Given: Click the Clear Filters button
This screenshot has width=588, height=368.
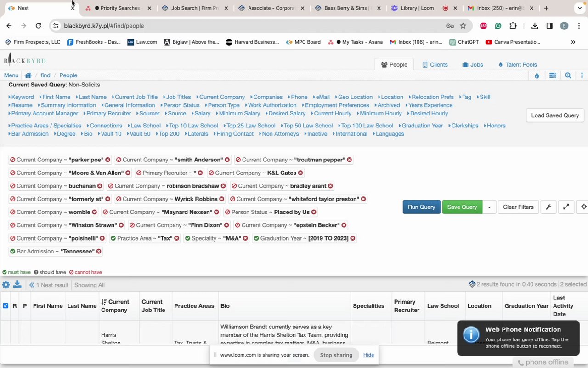Looking at the screenshot, I should [x=518, y=207].
